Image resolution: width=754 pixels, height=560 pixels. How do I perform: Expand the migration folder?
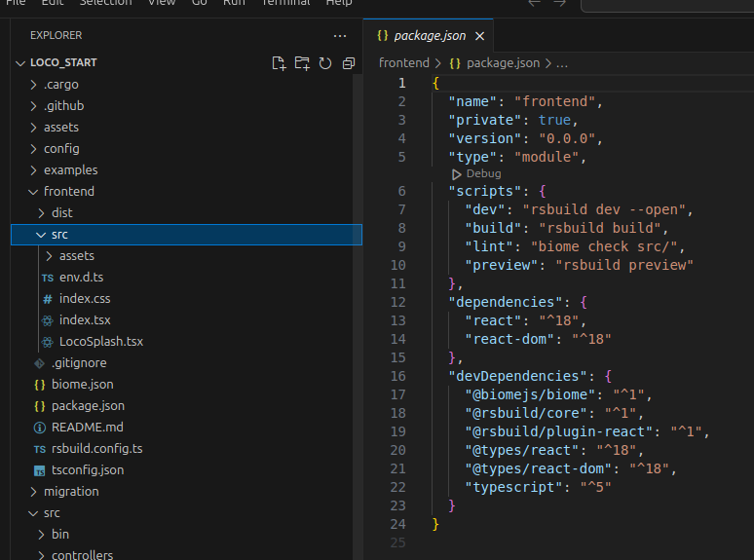(x=70, y=492)
